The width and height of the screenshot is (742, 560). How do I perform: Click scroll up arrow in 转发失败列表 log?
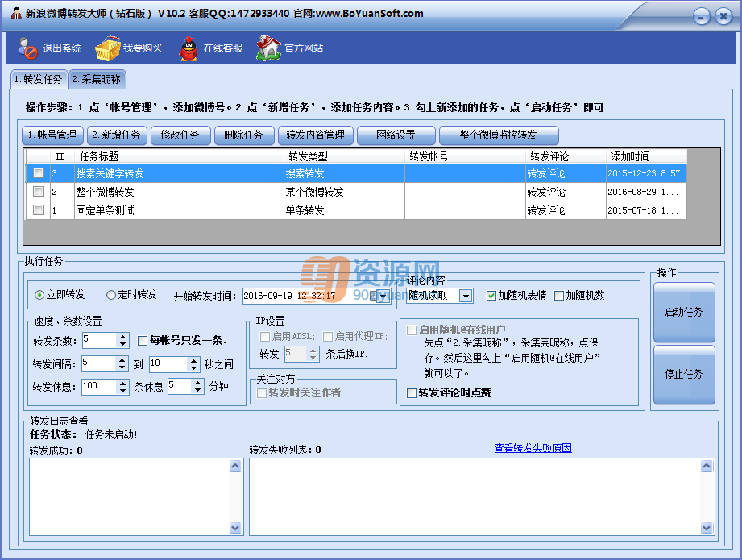click(707, 466)
